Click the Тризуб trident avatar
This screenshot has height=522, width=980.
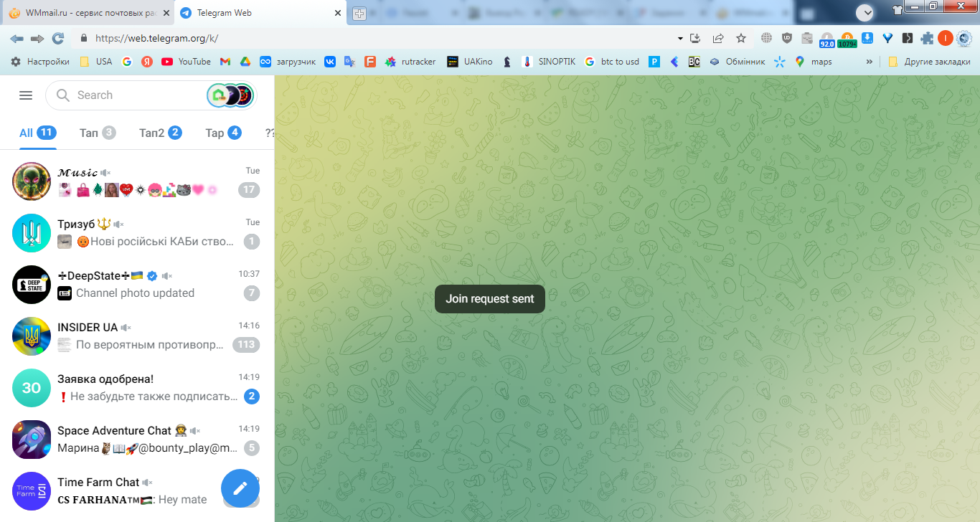(x=32, y=233)
